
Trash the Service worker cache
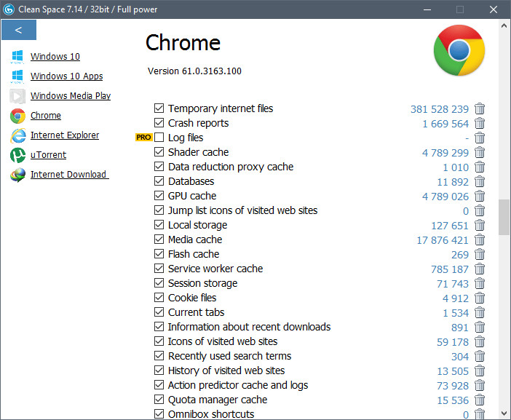tap(480, 269)
